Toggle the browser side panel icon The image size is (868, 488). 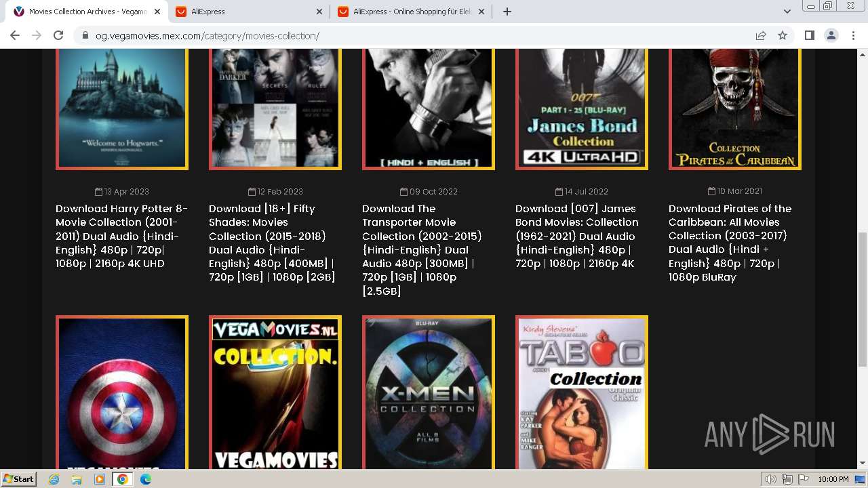coord(809,35)
